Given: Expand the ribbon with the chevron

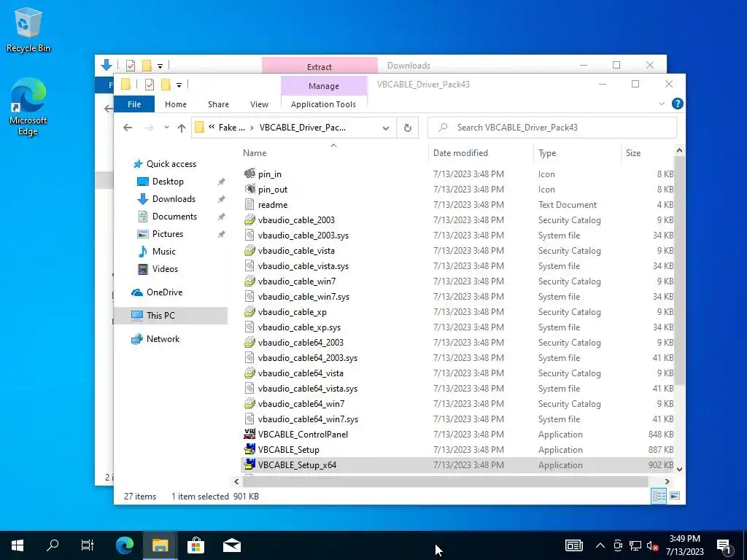Looking at the screenshot, I should (x=661, y=104).
